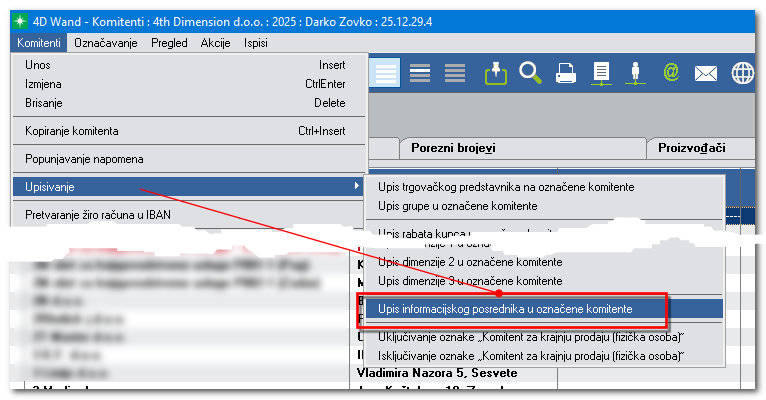
Task: Select the middle list view icon
Action: click(x=420, y=73)
